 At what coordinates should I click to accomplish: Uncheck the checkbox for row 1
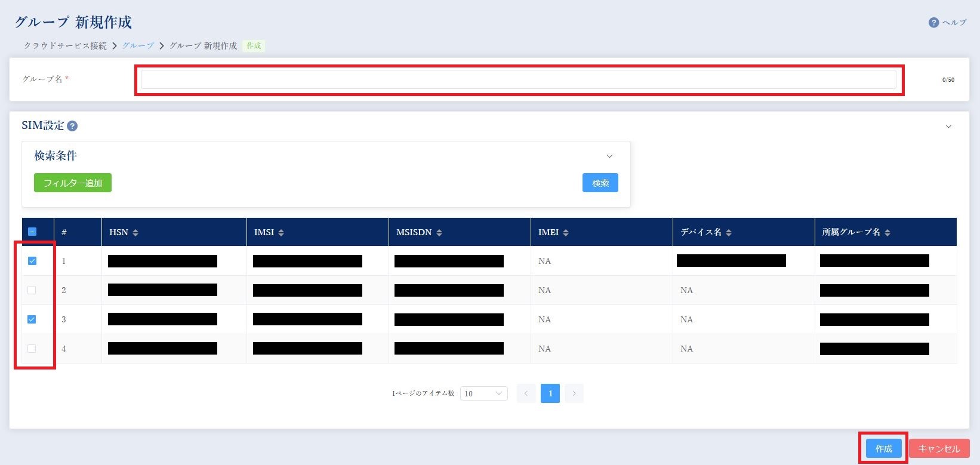click(x=32, y=261)
